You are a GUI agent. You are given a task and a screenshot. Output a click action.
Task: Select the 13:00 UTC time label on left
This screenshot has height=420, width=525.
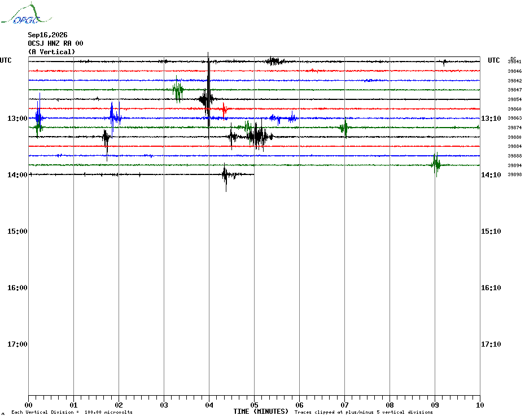pyautogui.click(x=17, y=118)
